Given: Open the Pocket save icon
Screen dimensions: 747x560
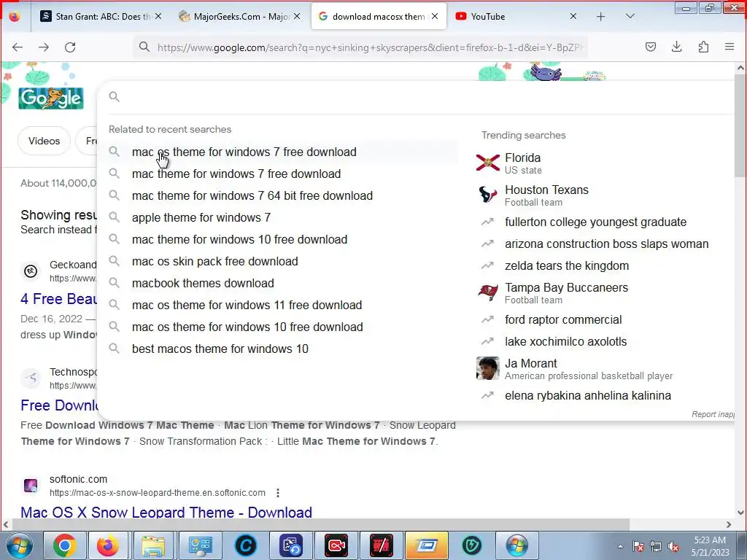Looking at the screenshot, I should tap(651, 47).
